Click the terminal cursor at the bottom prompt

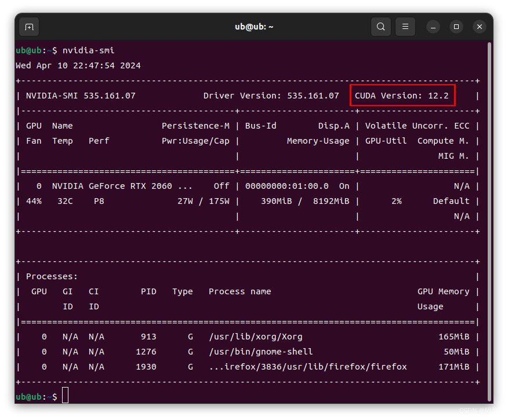(65, 395)
